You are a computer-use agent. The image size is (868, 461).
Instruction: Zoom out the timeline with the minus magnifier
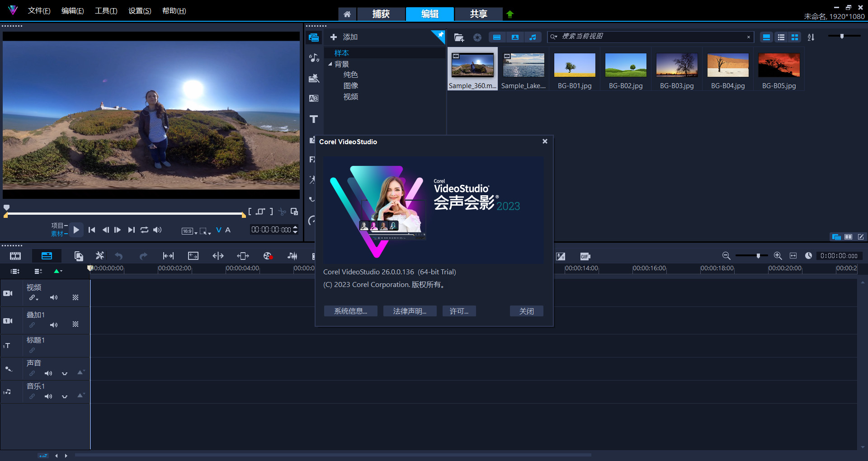click(726, 256)
